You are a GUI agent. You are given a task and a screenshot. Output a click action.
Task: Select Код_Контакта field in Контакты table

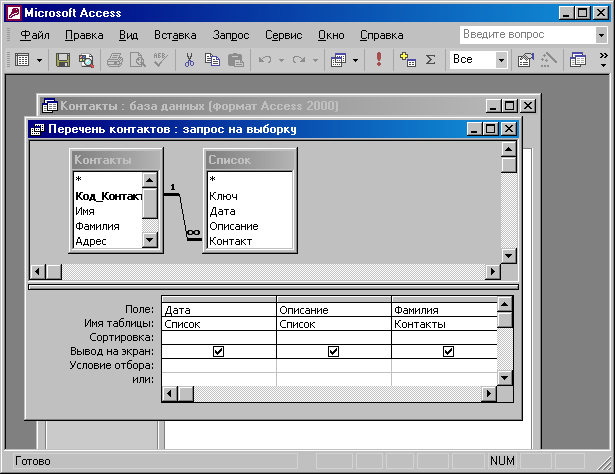pos(108,196)
